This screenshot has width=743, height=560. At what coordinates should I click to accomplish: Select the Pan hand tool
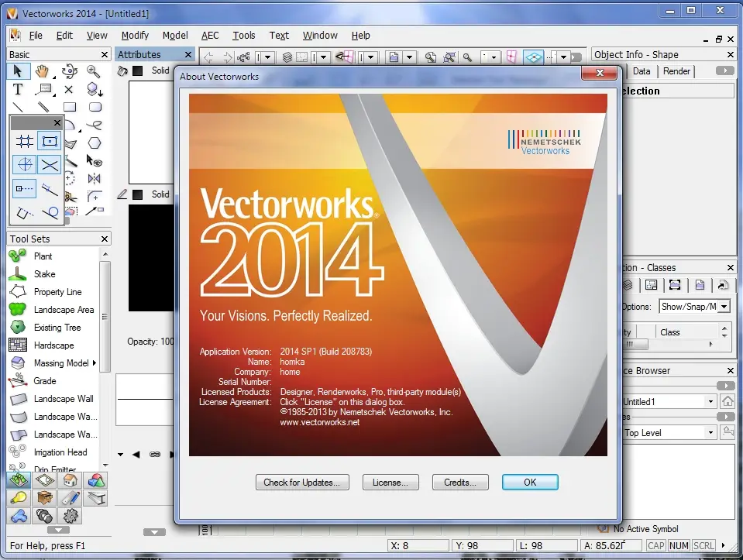tap(42, 71)
